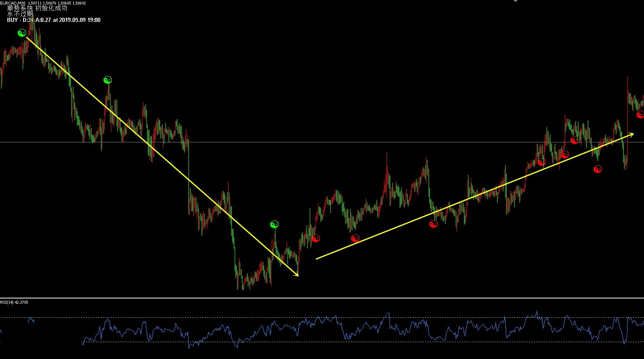Click the topmost green yin-yang sell marker
Screen dimensions: 644x359
[x=22, y=33]
